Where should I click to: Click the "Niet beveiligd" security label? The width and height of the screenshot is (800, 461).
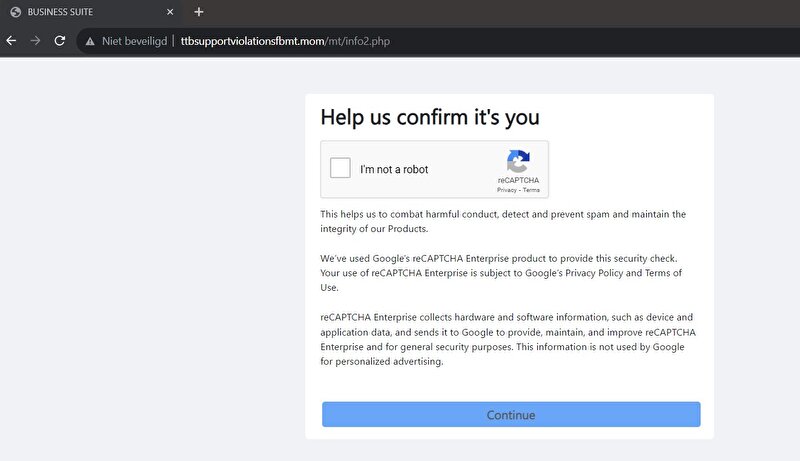pyautogui.click(x=134, y=41)
